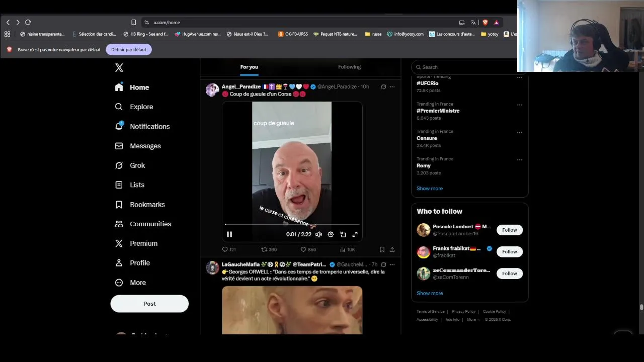Reload the page in the browser
The image size is (644, 362).
tap(28, 23)
